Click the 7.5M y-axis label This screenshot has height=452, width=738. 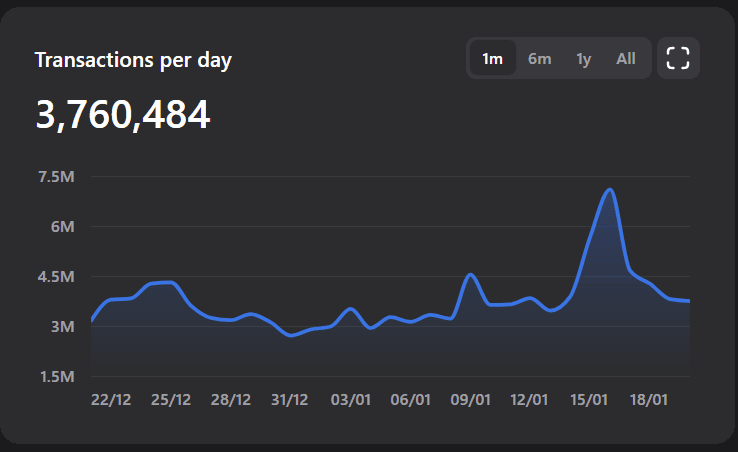(x=56, y=177)
